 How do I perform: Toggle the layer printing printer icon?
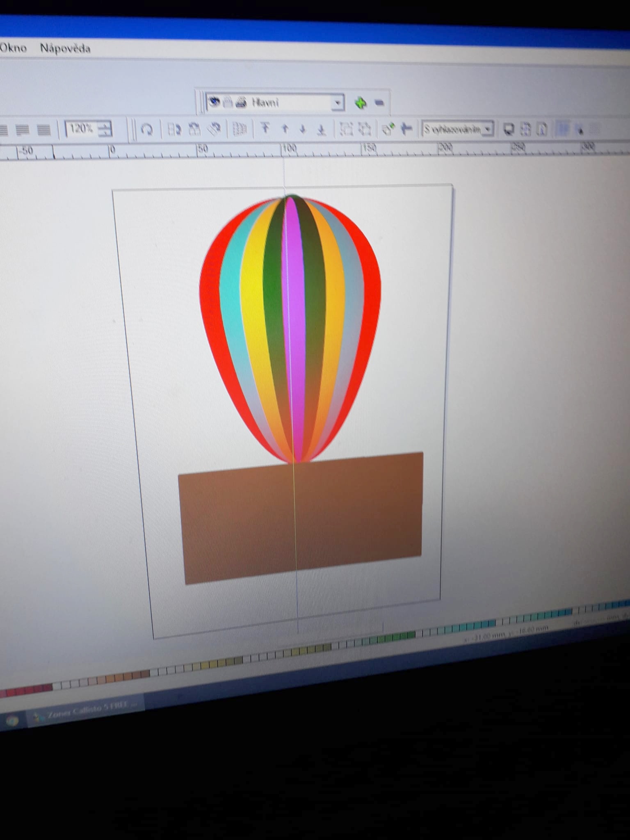click(x=241, y=103)
